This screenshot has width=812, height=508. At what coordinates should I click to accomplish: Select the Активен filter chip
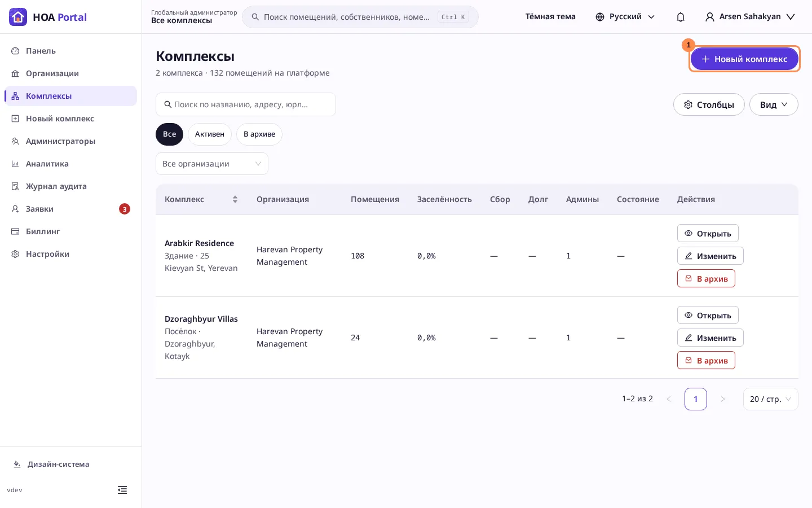210,134
